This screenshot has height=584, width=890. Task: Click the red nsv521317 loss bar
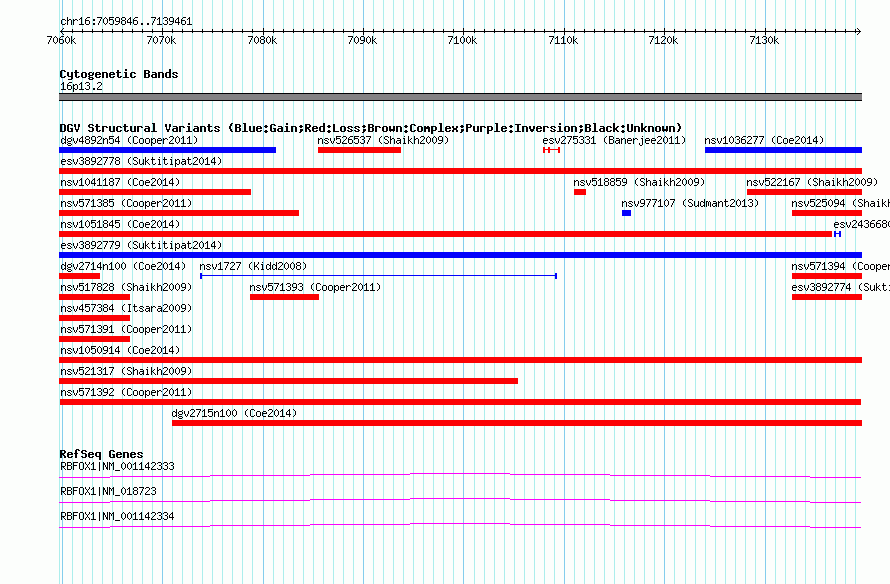pos(288,381)
